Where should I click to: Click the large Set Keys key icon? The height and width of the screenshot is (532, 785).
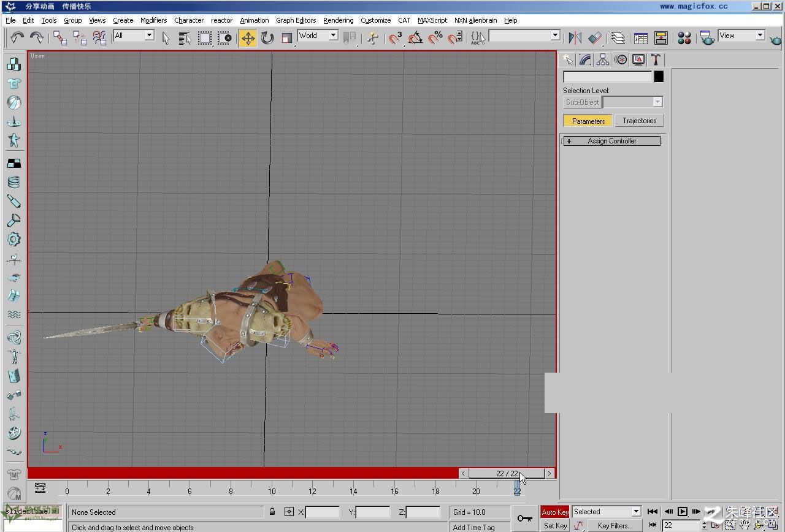click(524, 519)
